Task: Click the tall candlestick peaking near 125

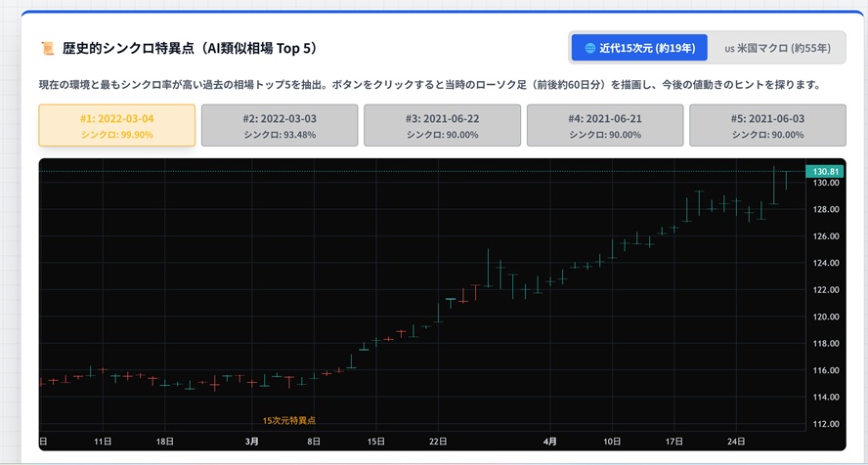Action: (488, 267)
